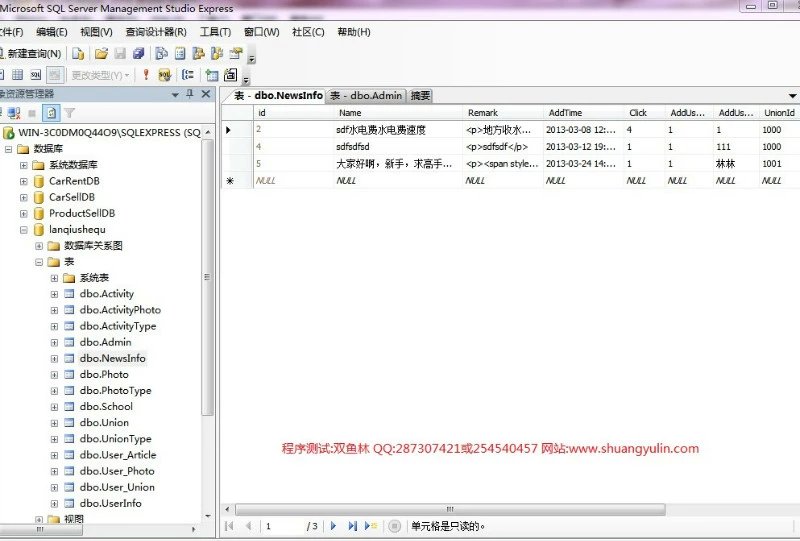This screenshot has height=541, width=800.
Task: Open the Registered Servers toolbar icon
Action: pyautogui.click(x=161, y=54)
